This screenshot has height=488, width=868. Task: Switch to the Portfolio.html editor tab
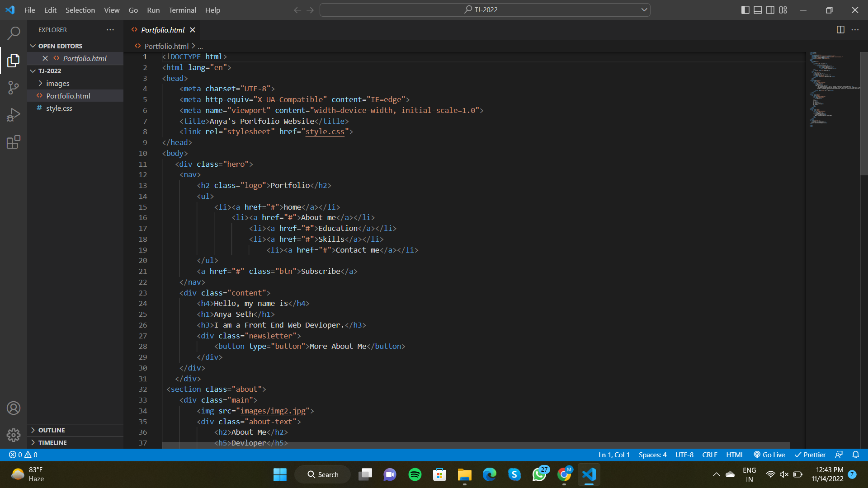[x=162, y=30]
